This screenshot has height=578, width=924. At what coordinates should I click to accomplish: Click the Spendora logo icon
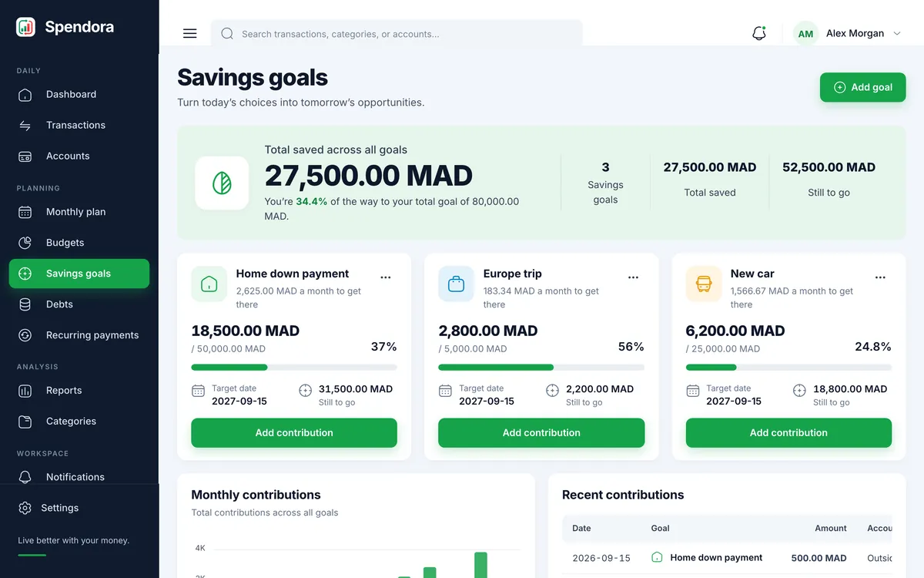(x=25, y=27)
